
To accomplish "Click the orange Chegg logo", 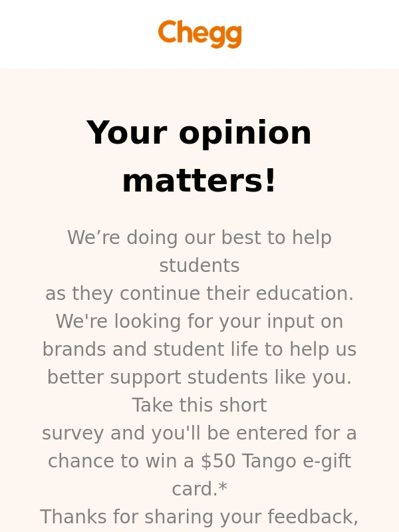I will pos(199,34).
